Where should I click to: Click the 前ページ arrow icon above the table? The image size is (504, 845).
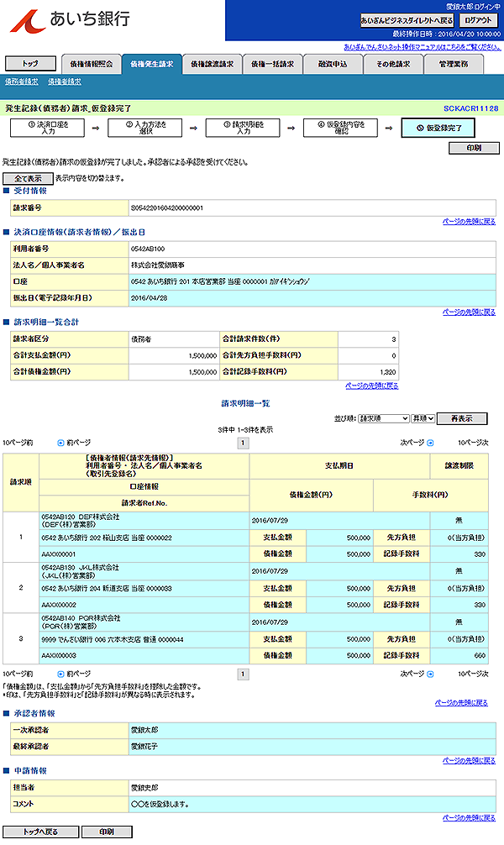[61, 443]
